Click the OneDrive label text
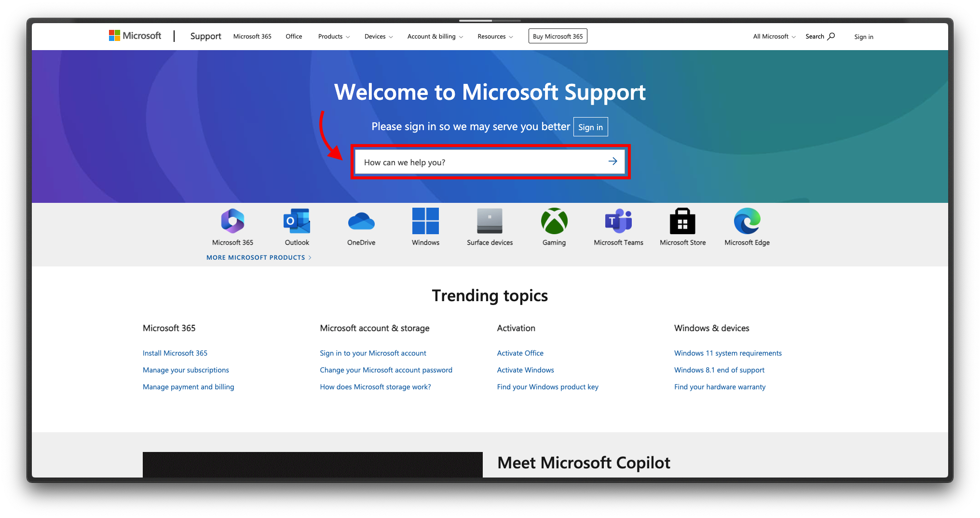 [x=361, y=243]
